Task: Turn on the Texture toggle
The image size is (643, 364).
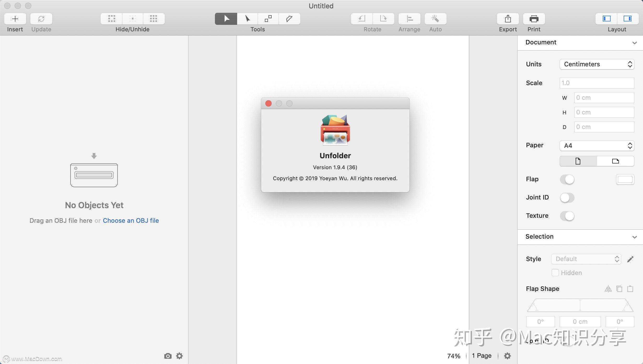Action: coord(567,216)
